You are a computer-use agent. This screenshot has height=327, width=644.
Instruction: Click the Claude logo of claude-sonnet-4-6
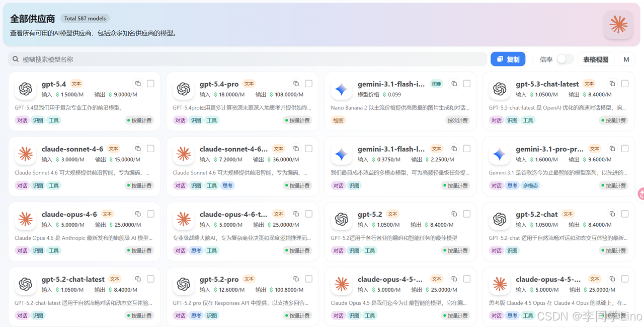coord(25,154)
